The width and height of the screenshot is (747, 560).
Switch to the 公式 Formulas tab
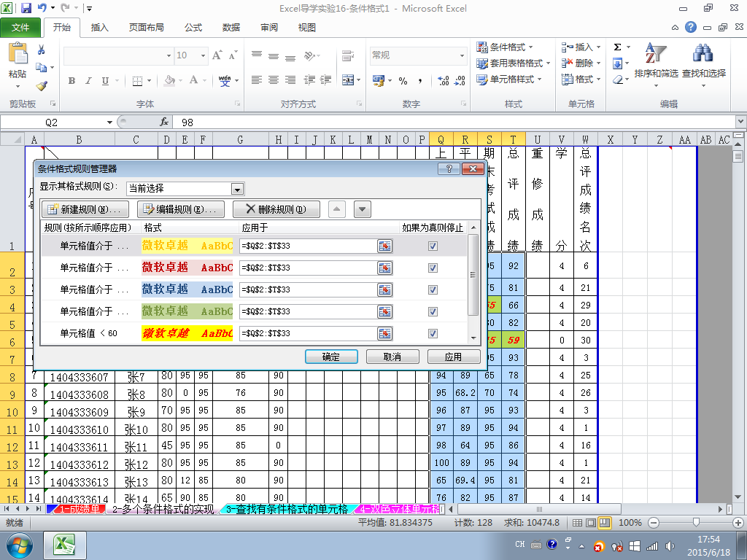(x=193, y=28)
